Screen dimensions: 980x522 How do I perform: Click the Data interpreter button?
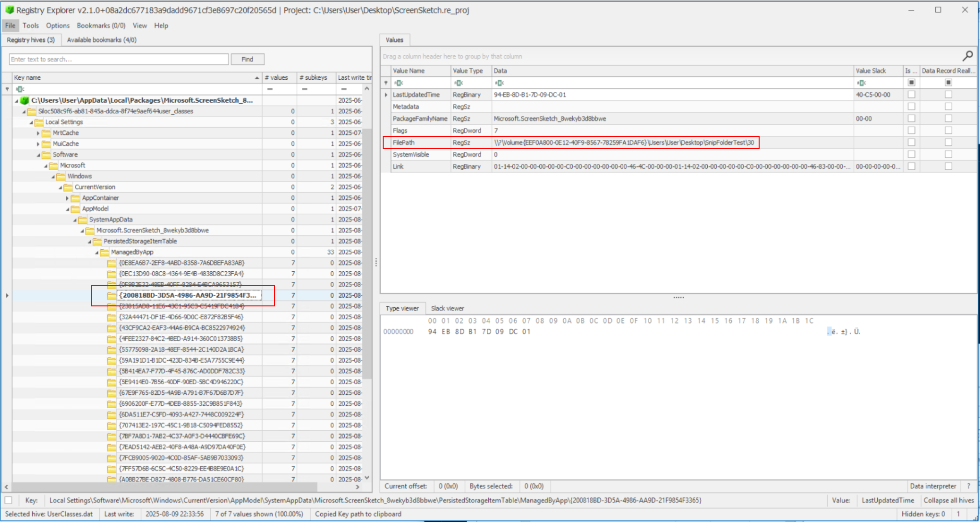[x=933, y=486]
